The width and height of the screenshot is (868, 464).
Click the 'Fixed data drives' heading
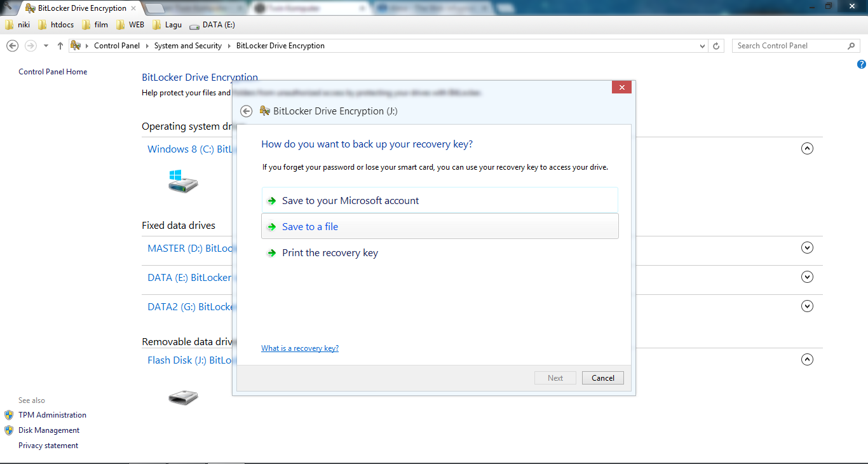[179, 226]
